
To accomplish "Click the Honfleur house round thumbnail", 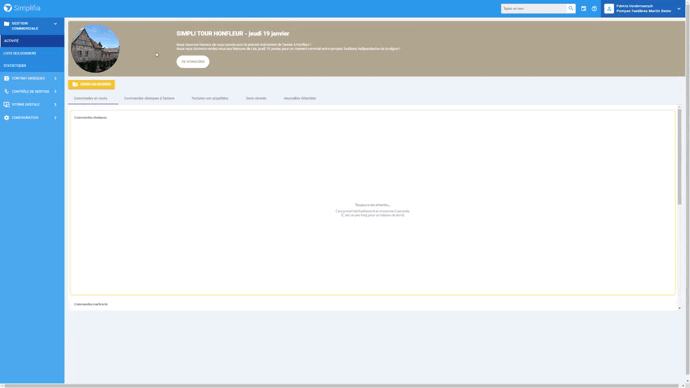I will pyautogui.click(x=95, y=48).
